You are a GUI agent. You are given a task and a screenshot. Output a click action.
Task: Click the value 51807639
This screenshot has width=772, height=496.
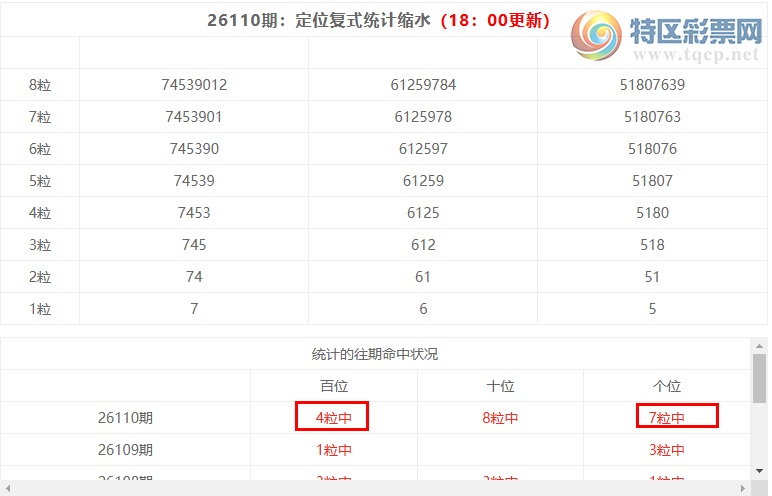pos(652,85)
